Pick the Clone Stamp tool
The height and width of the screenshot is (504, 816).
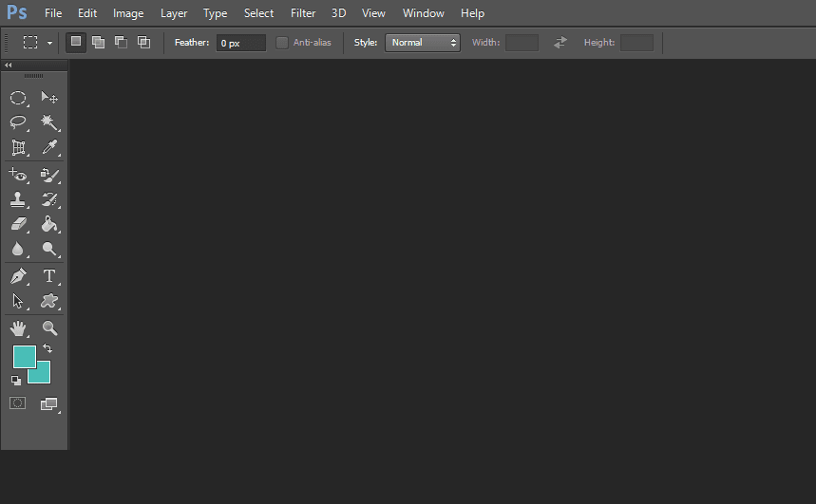pos(18,199)
